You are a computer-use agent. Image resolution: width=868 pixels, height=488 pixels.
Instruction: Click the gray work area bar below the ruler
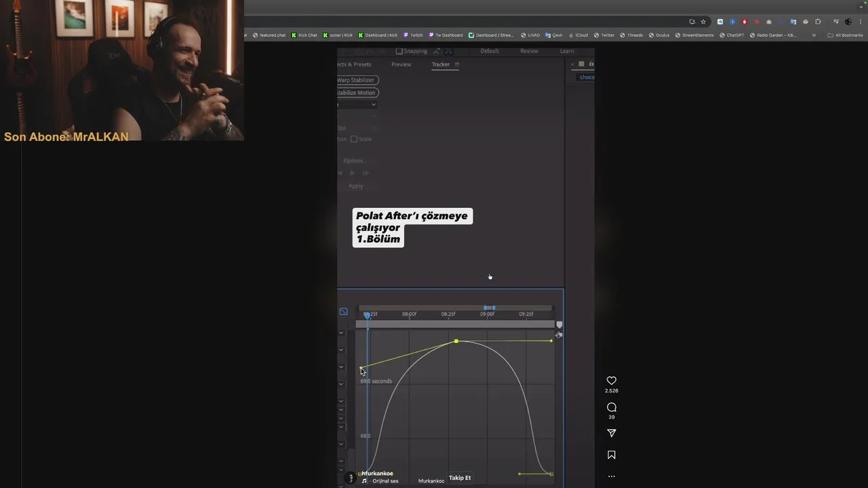point(455,325)
